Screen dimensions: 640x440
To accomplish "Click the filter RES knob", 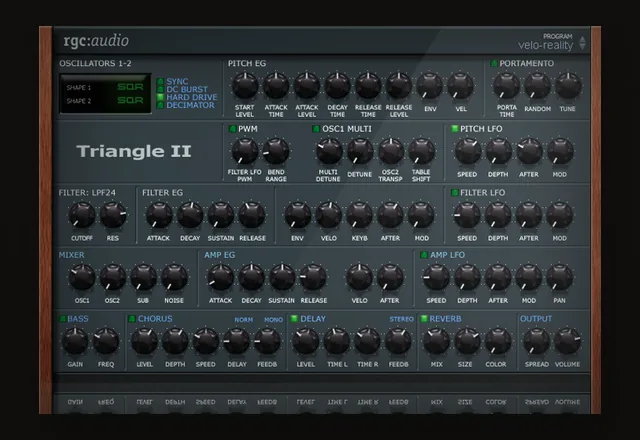I will point(113,215).
